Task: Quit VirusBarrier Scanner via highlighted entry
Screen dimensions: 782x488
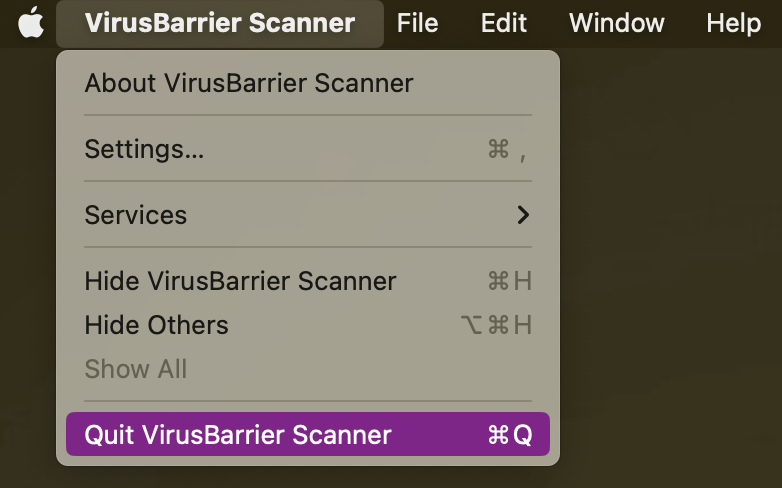Action: 308,434
